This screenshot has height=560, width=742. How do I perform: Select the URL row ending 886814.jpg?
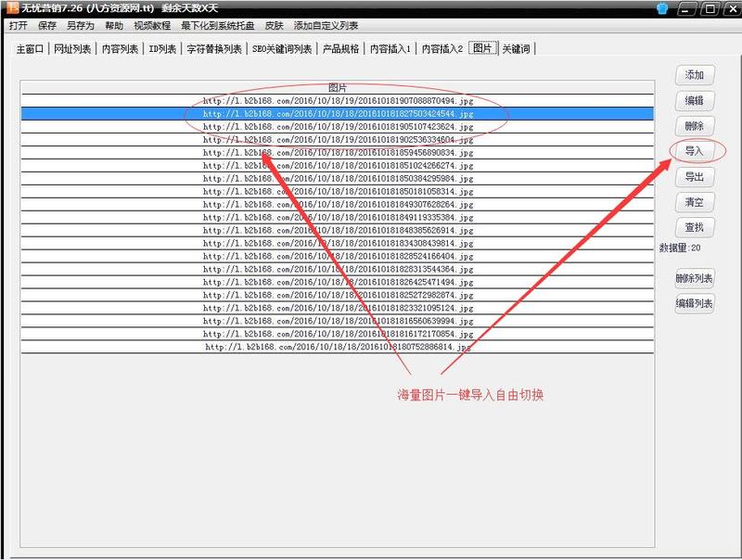pos(338,347)
